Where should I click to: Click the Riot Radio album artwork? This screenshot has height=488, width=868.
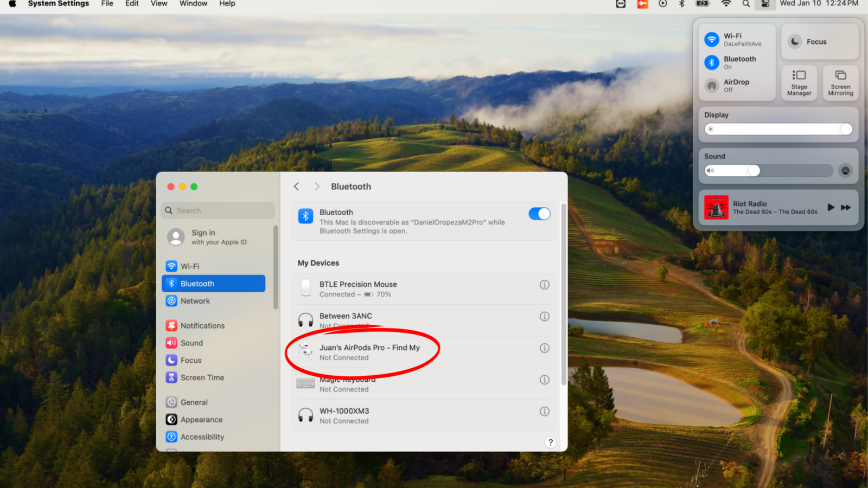[716, 208]
